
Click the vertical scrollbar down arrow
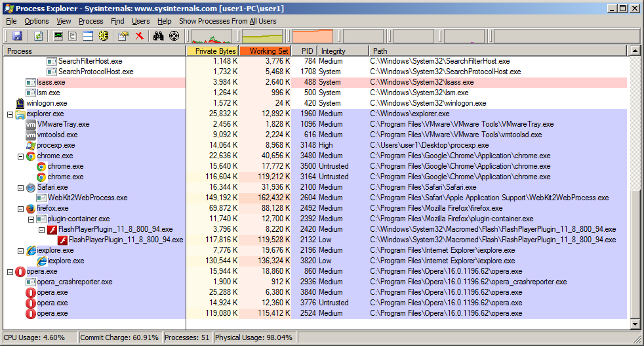point(634,324)
